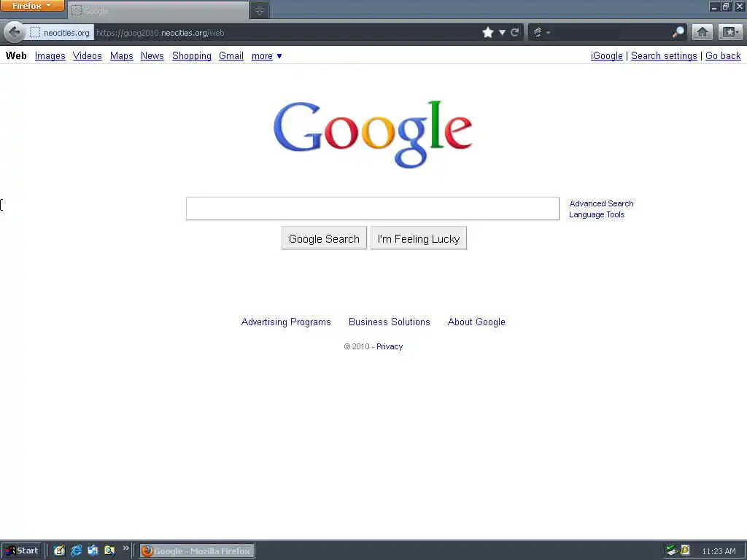Reload the page with the refresh icon
The width and height of the screenshot is (747, 560).
click(x=514, y=32)
